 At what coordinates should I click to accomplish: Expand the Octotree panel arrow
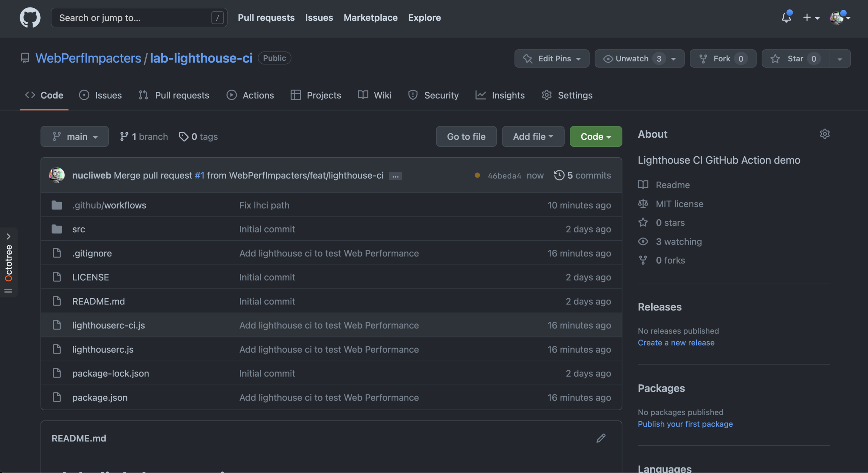[x=8, y=236]
